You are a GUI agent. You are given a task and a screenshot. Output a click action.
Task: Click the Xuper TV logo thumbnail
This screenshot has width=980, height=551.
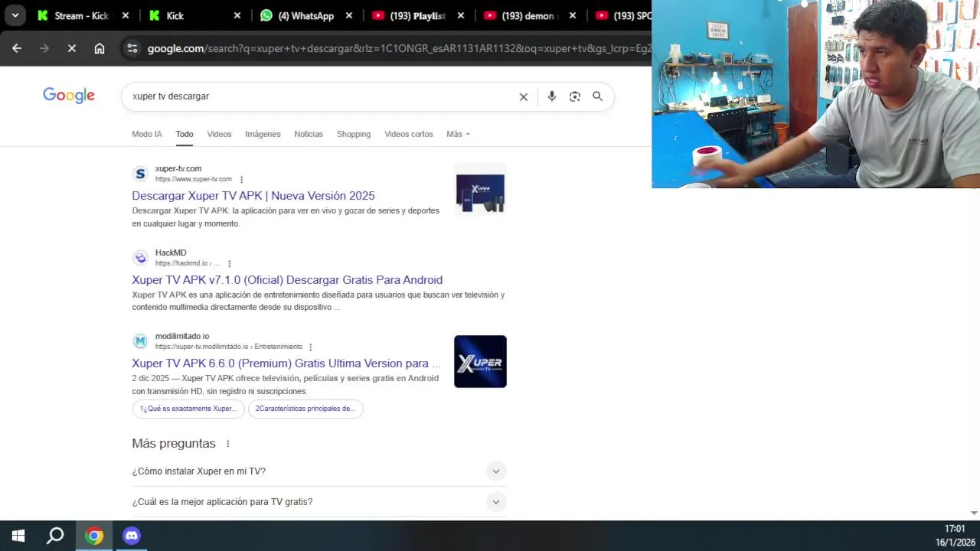pyautogui.click(x=480, y=361)
